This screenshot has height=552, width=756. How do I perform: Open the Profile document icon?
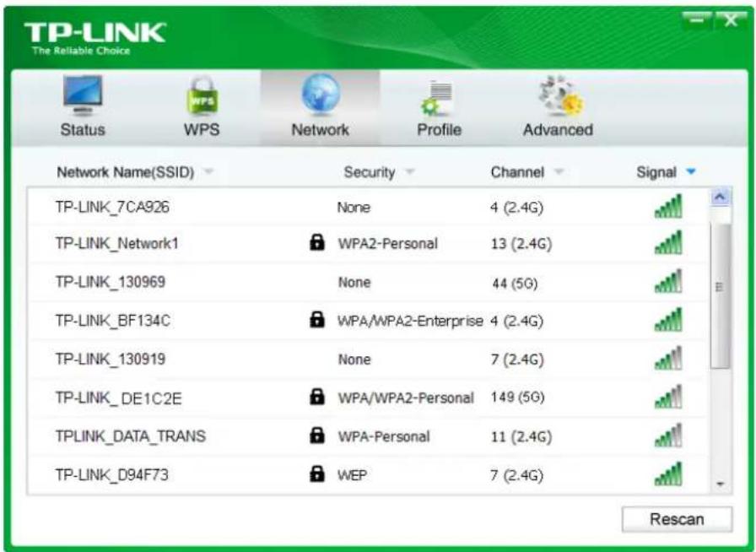437,99
